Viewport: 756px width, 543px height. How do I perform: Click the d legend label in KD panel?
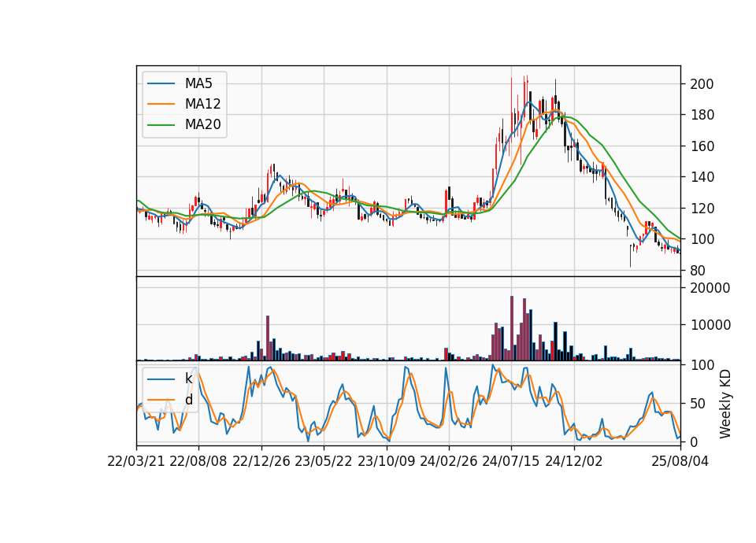188,400
